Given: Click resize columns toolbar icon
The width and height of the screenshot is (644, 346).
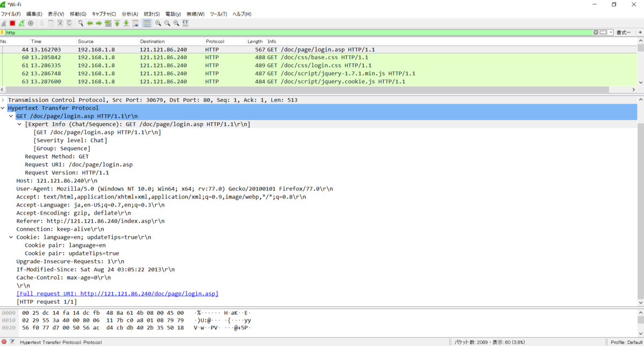Looking at the screenshot, I should (x=185, y=23).
